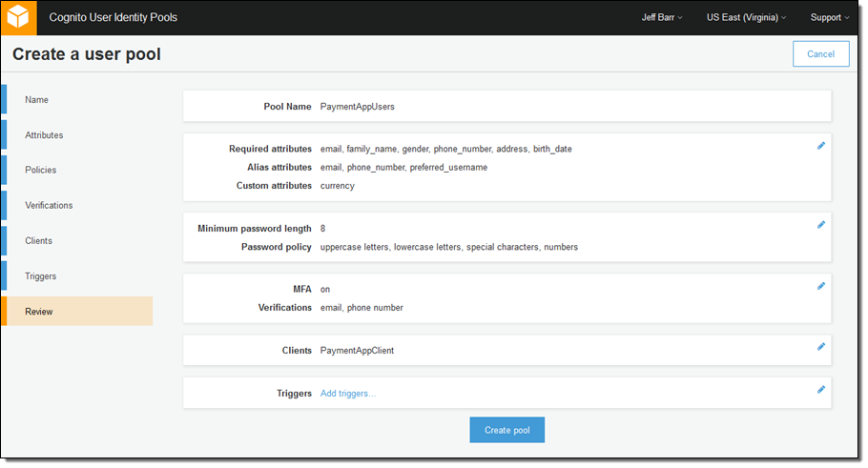
Task: Open the Policies step in sidebar
Action: click(40, 170)
